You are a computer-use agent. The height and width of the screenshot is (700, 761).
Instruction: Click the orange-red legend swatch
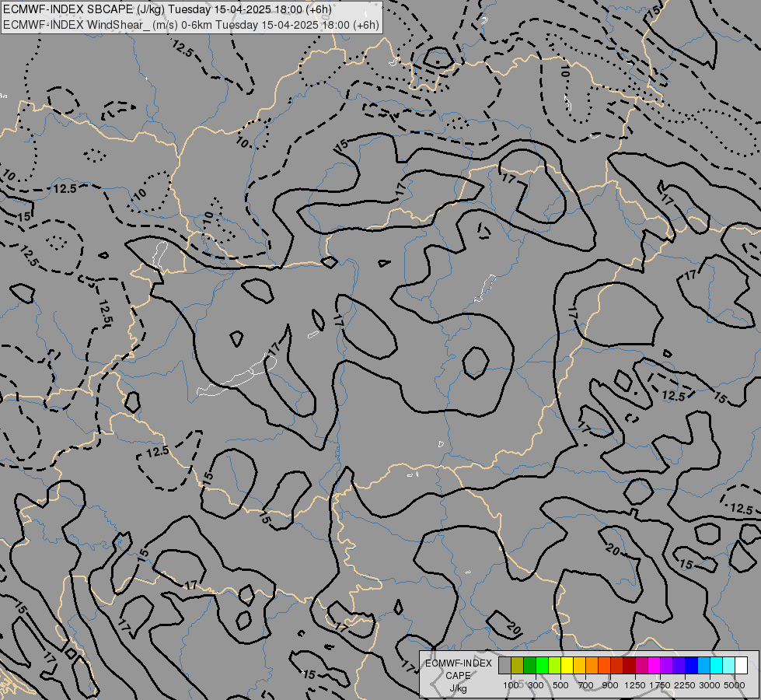pos(604,666)
